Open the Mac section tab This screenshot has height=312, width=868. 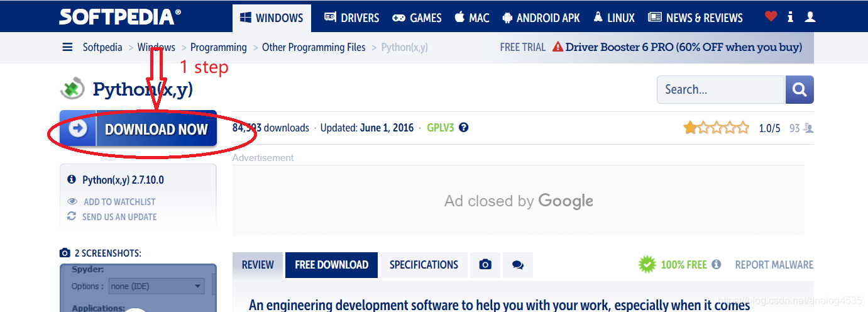(x=472, y=18)
